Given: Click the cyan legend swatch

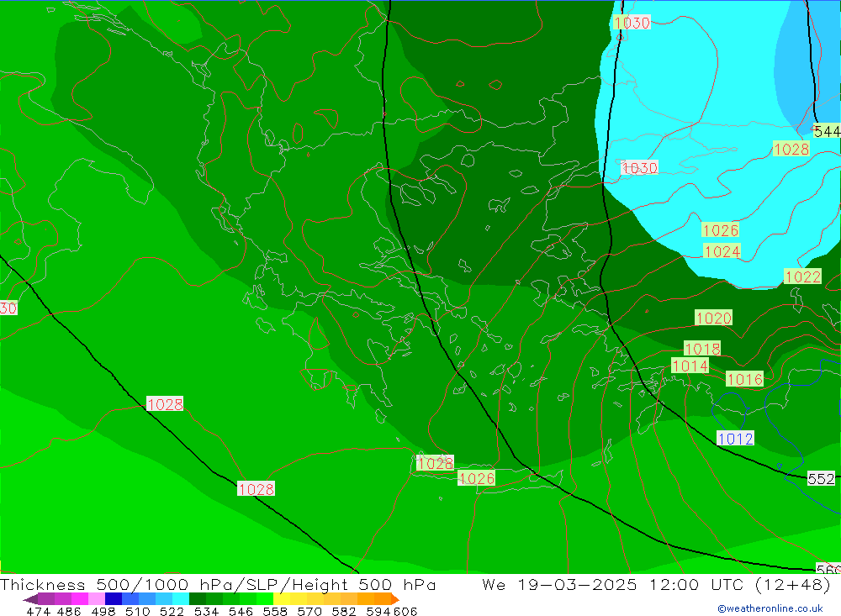Looking at the screenshot, I should pyautogui.click(x=181, y=599).
